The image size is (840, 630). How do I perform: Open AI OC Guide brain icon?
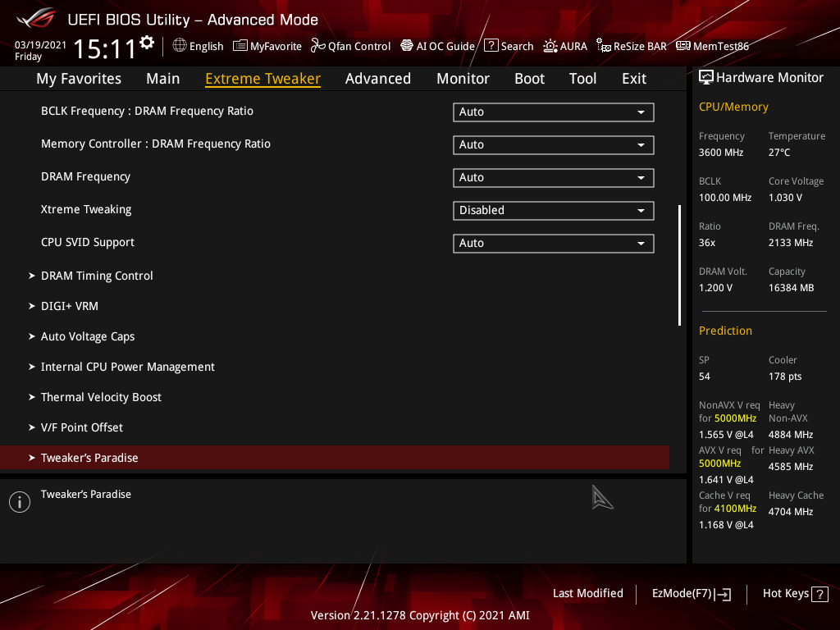coord(407,46)
